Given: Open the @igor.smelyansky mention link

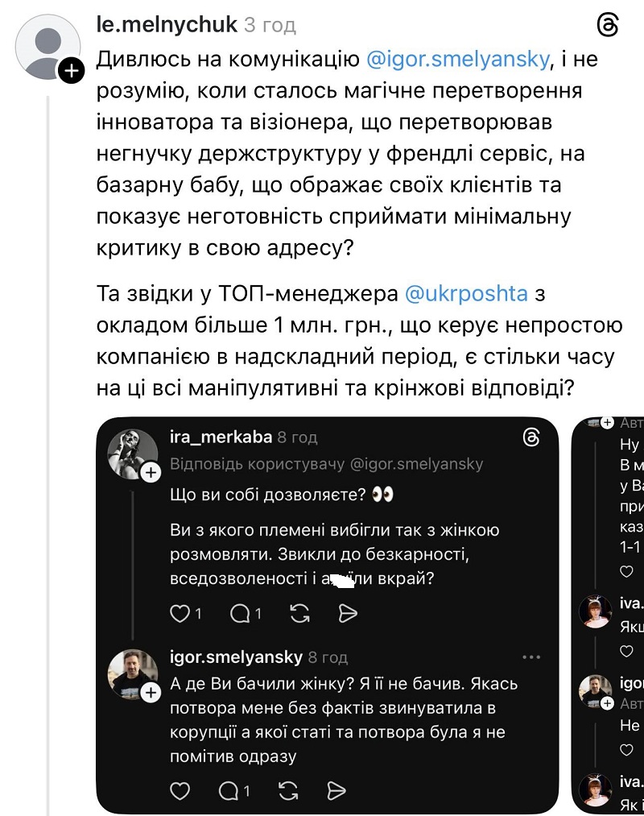Looking at the screenshot, I should pos(459,59).
